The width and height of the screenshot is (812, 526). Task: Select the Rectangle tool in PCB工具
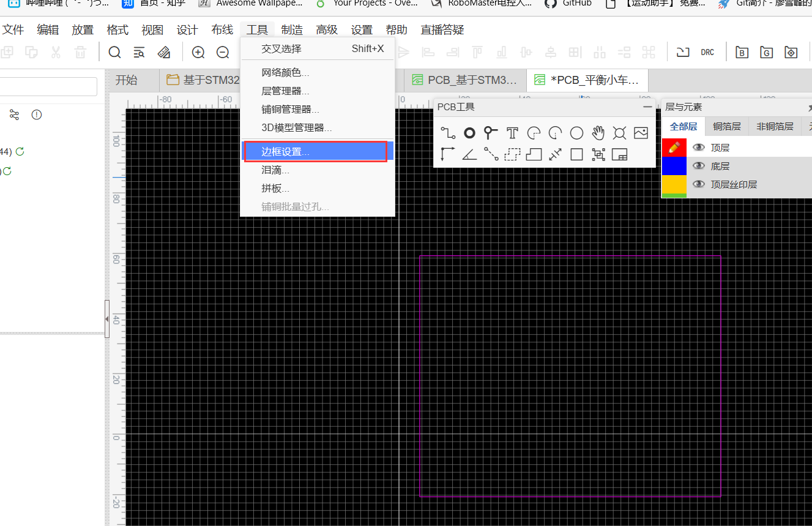(576, 154)
